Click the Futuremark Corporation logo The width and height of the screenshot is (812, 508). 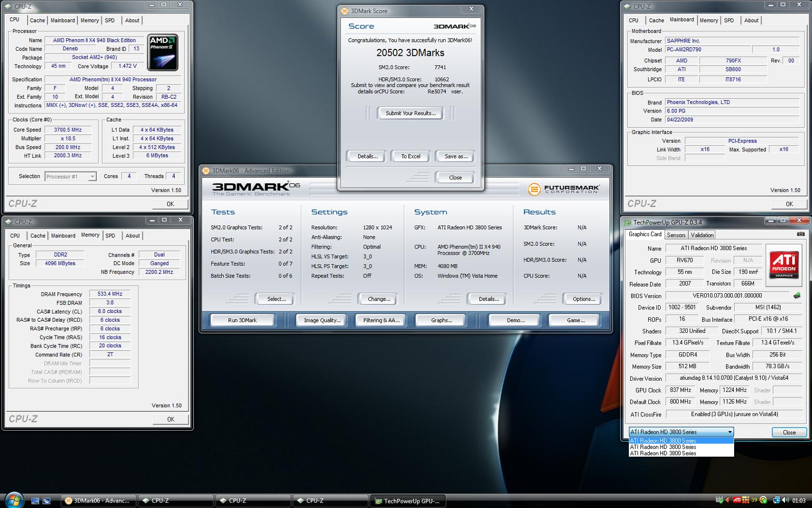coord(564,189)
